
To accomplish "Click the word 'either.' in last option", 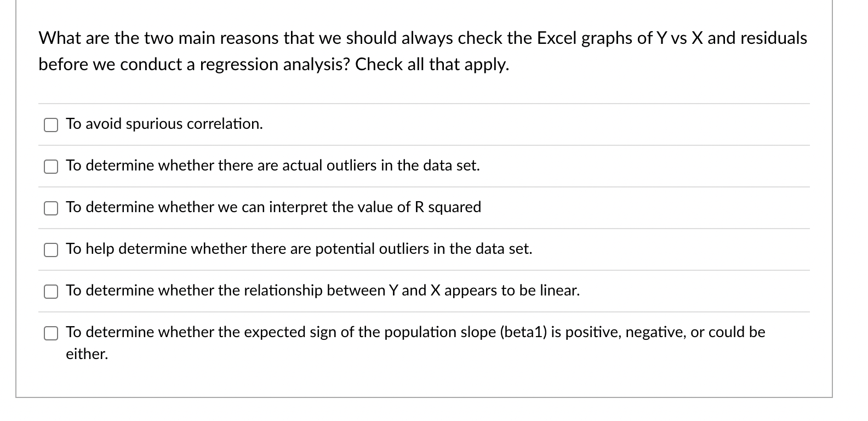I will tap(87, 354).
